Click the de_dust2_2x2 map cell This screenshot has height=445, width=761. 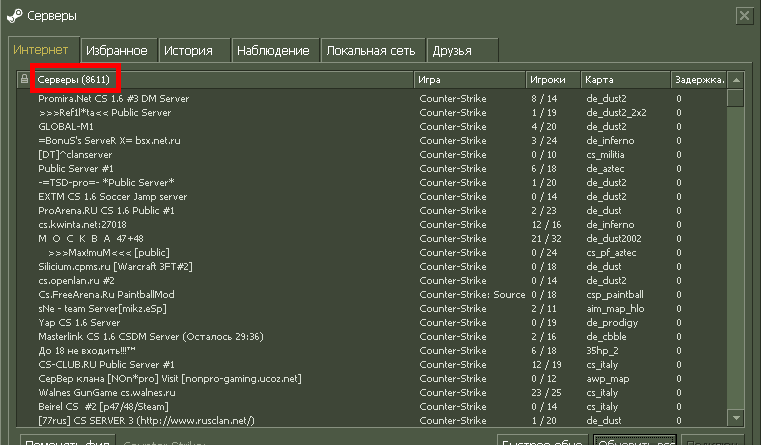click(x=616, y=113)
